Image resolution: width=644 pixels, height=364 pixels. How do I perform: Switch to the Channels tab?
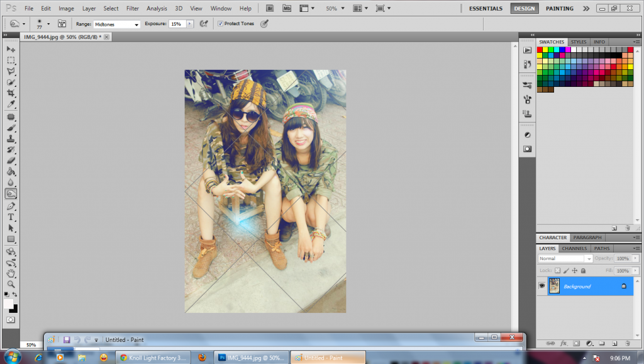pos(574,248)
